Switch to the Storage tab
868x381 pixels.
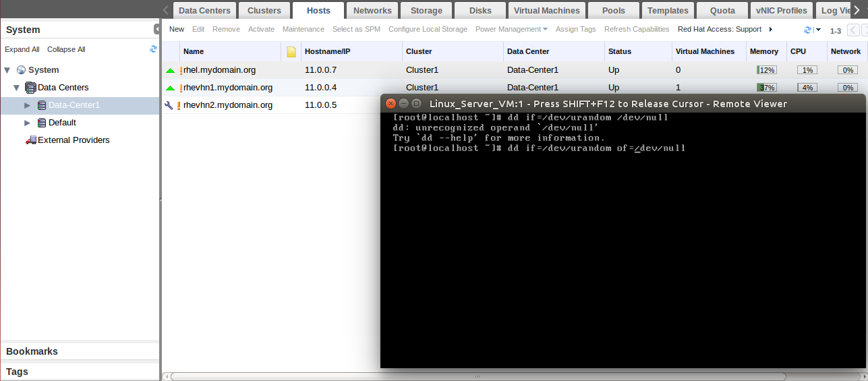[x=426, y=10]
